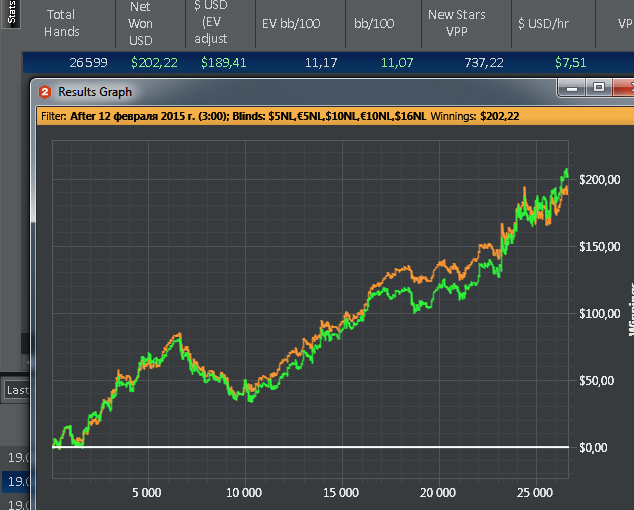
Task: Click the $0,00 axis label
Action: 593,448
